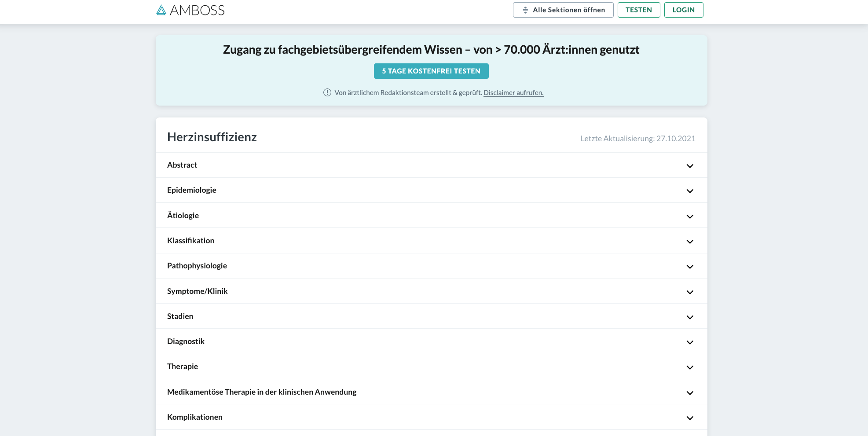Expand Pathophysiologie section via its chevron

coord(690,267)
